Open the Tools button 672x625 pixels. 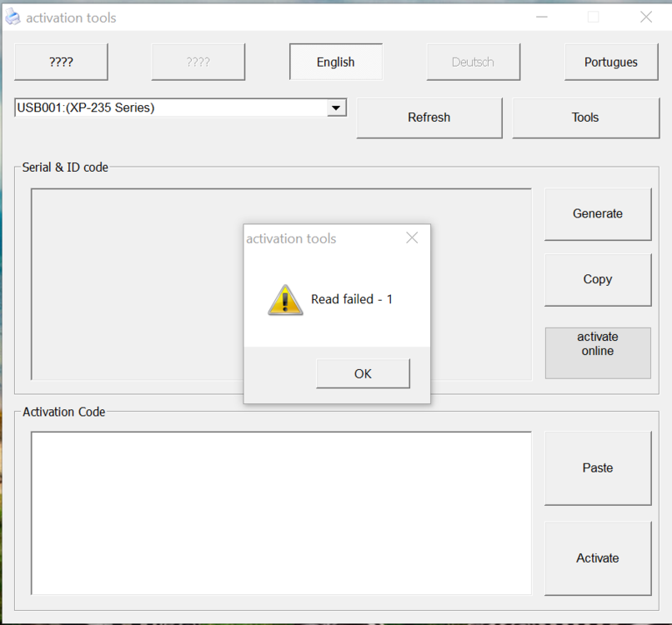click(584, 117)
